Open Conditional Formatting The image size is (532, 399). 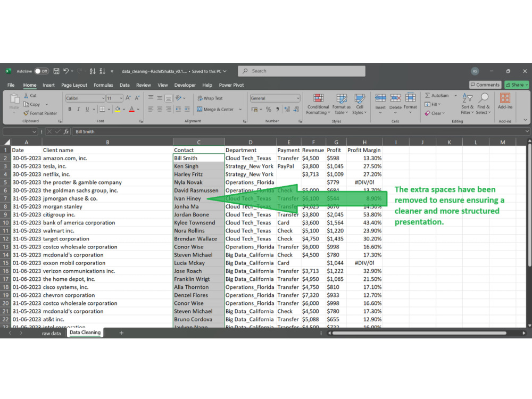point(318,104)
